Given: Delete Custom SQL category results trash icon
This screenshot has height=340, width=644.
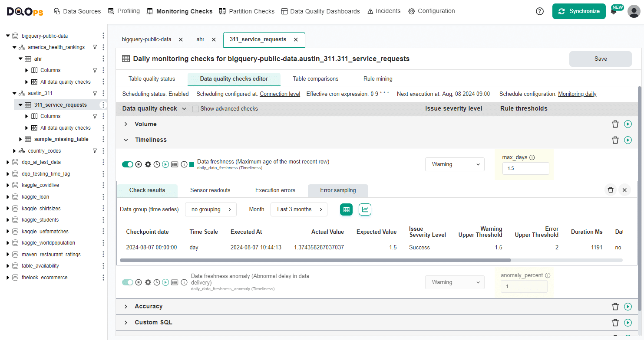Looking at the screenshot, I should pyautogui.click(x=615, y=323).
